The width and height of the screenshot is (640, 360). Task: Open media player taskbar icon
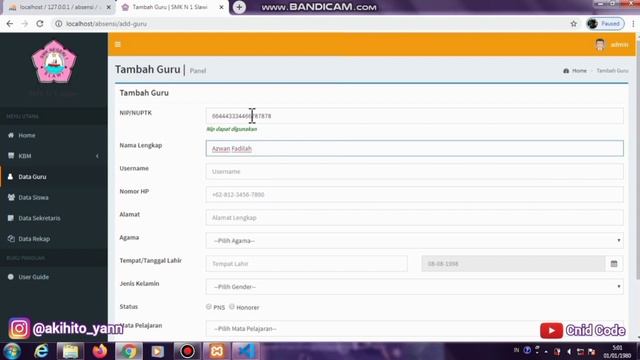coord(158,351)
